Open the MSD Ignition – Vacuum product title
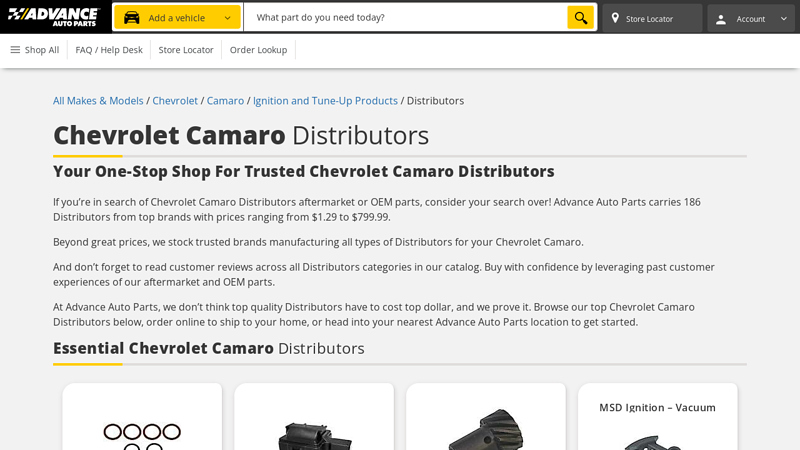 point(657,407)
